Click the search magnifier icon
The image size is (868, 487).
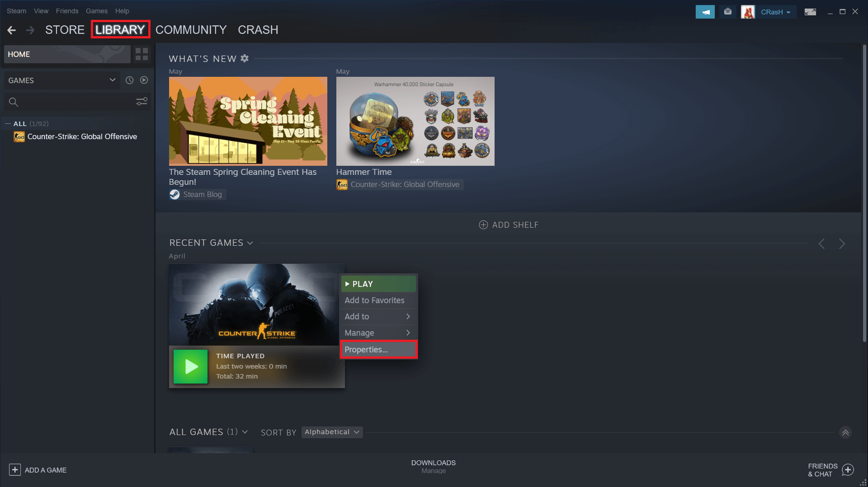14,102
